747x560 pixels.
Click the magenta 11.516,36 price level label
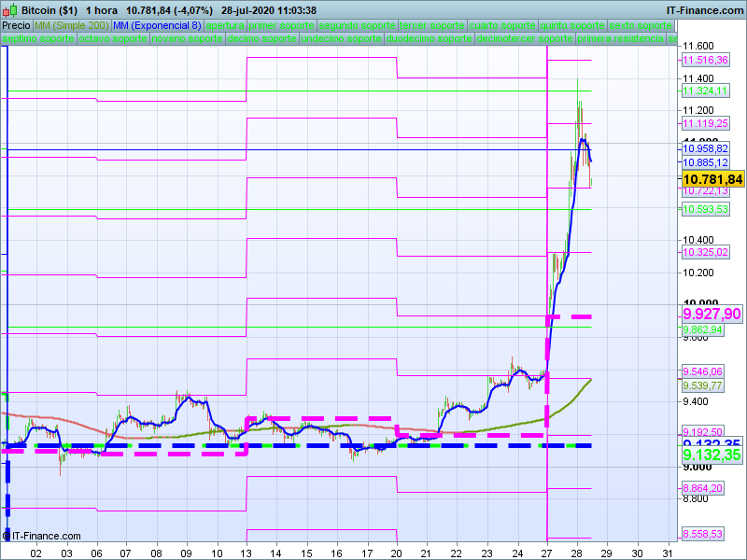(705, 60)
